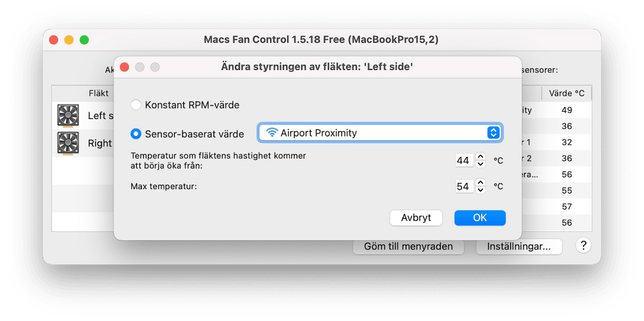Viewport: 644px width, 321px height.
Task: Click the Left side fan icon
Action: click(x=68, y=115)
